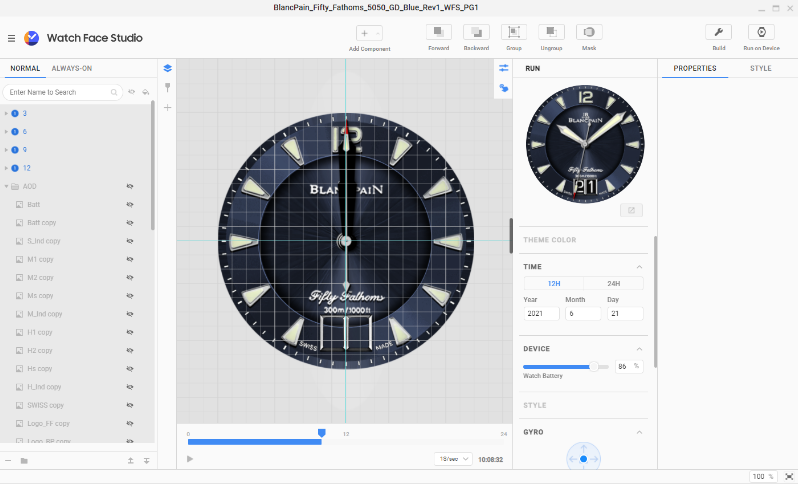Toggle visibility of S_Ind copy layer
Image resolution: width=798 pixels, height=484 pixels.
[130, 241]
